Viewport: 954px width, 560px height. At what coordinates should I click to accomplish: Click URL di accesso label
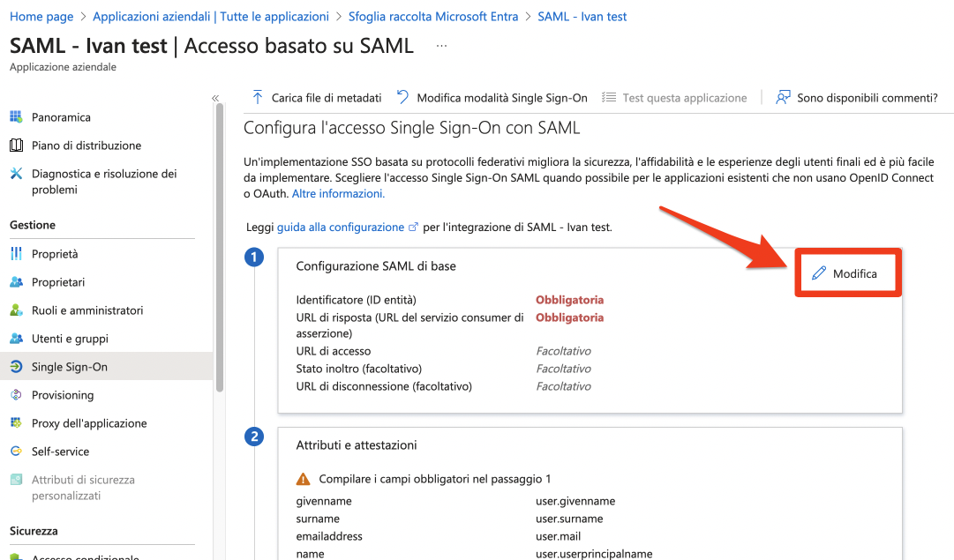(334, 351)
